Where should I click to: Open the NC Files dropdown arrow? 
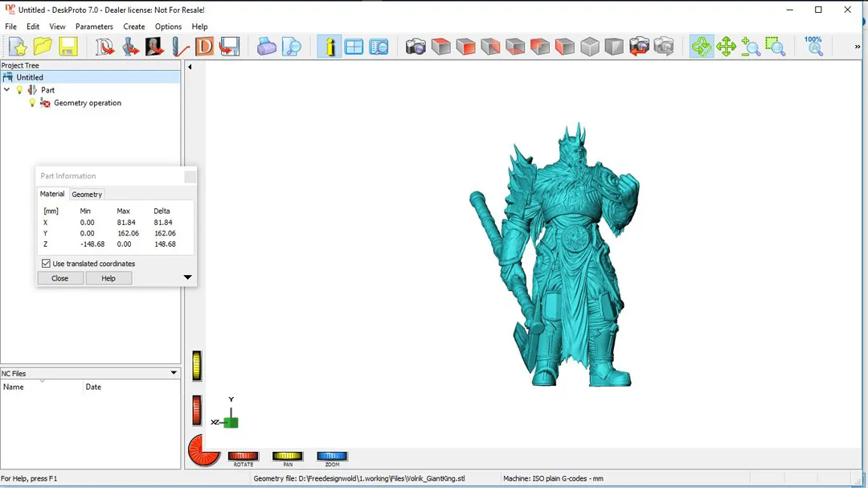pos(174,373)
